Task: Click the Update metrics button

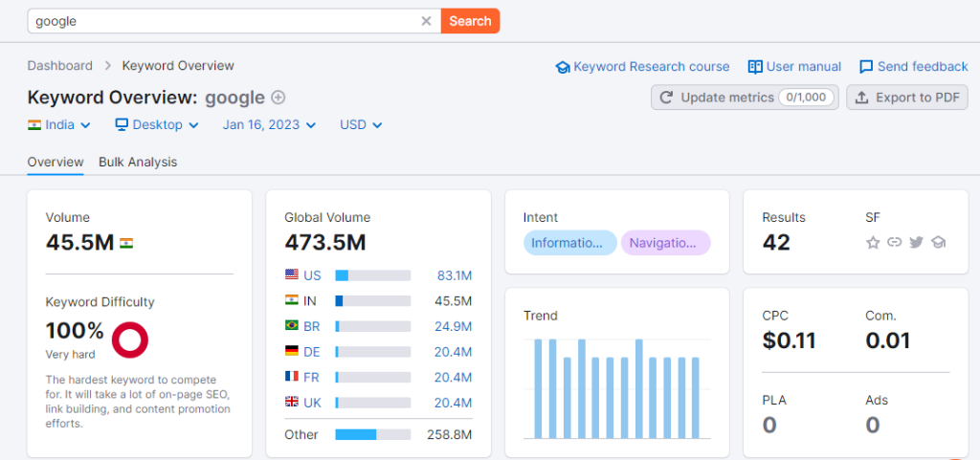Action: [745, 98]
